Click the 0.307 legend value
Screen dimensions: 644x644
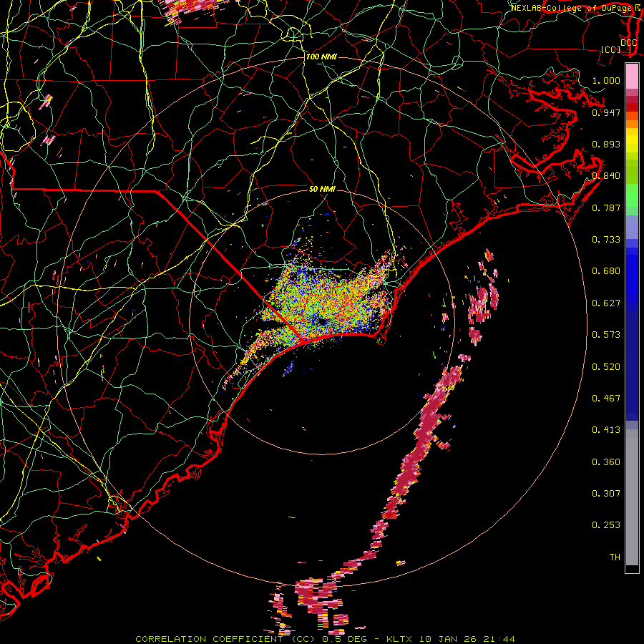tap(606, 493)
